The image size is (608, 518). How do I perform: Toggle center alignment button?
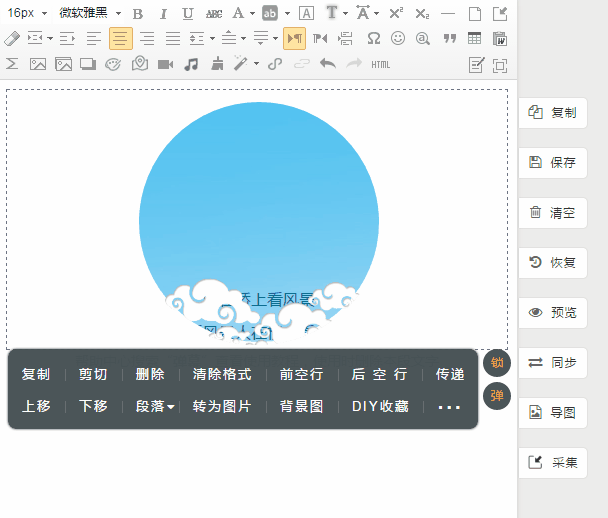tap(121, 38)
